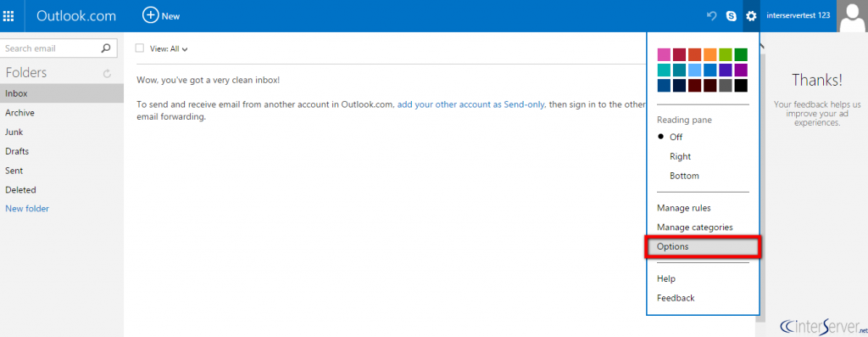Click the search magnifier icon
This screenshot has width=868, height=337.
click(x=106, y=48)
